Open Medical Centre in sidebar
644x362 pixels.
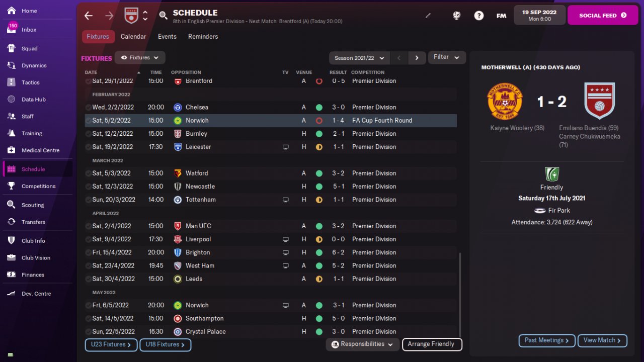[x=40, y=150]
